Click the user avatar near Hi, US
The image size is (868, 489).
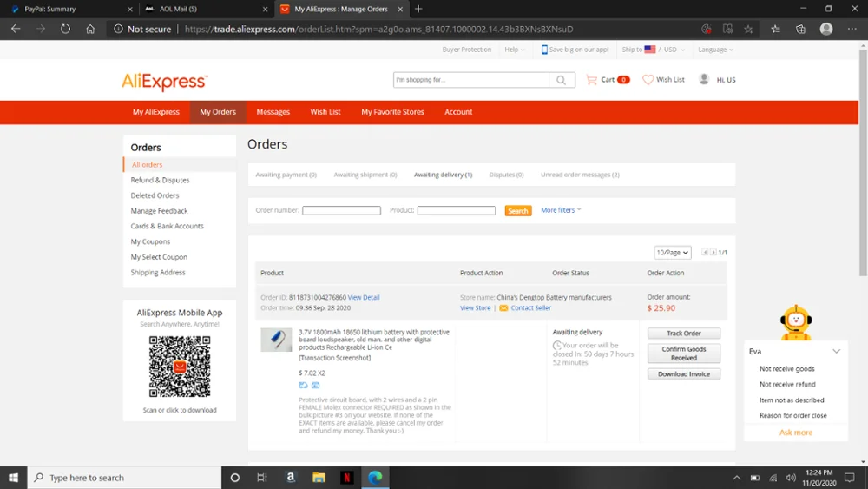click(x=704, y=79)
